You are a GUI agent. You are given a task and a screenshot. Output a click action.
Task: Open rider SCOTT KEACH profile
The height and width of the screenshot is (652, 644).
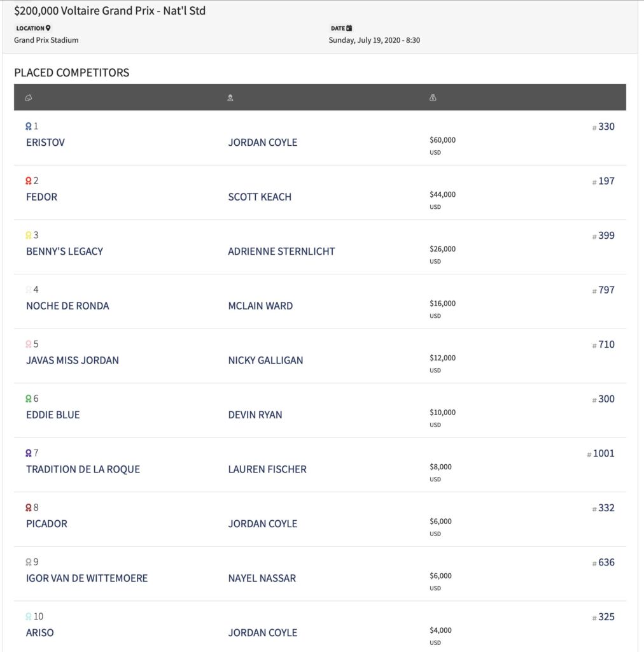tap(260, 197)
